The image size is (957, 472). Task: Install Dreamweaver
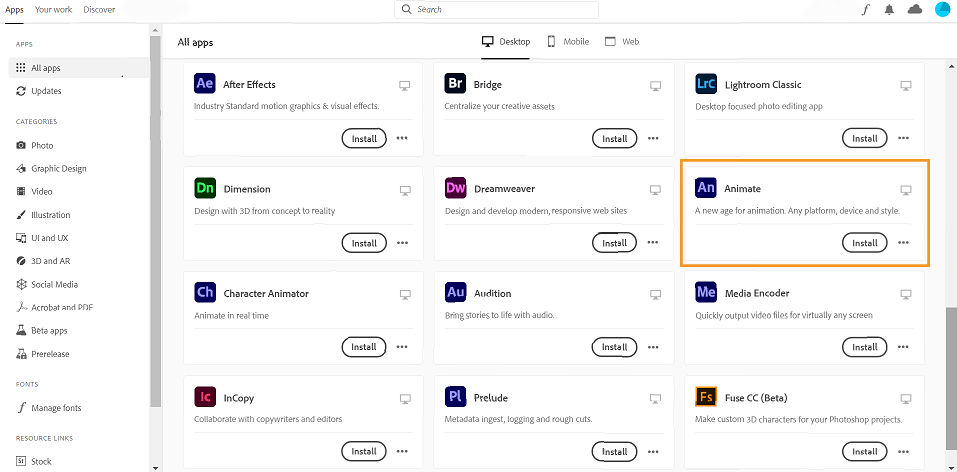(614, 242)
